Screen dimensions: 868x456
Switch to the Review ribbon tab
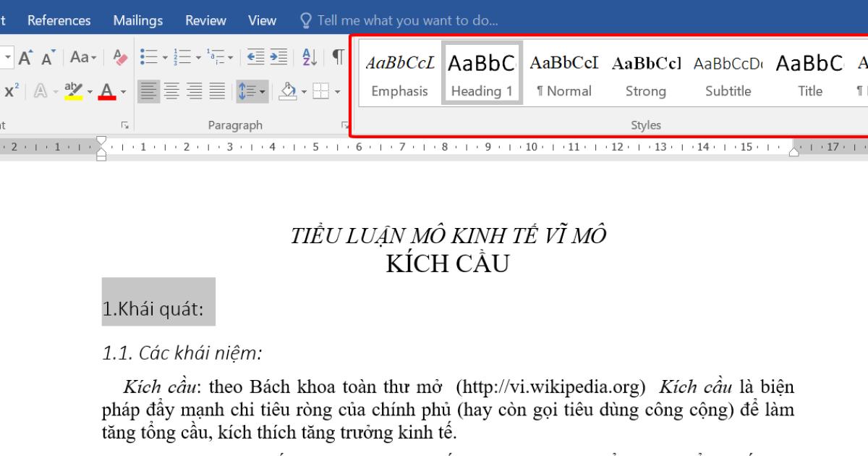205,20
